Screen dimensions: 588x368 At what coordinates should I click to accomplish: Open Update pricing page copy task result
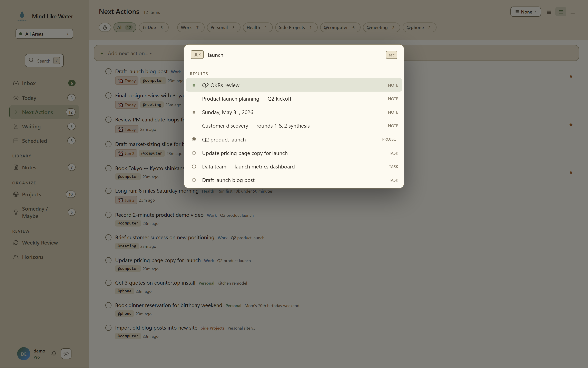click(294, 153)
